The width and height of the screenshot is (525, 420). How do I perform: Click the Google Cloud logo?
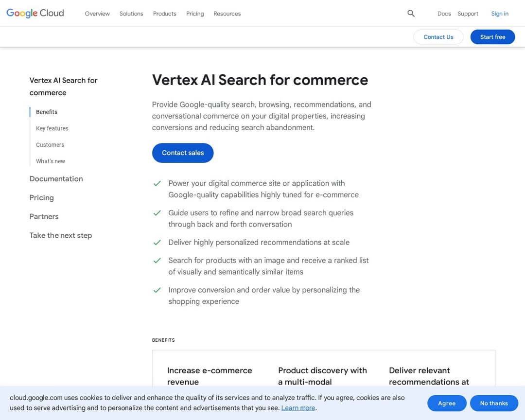click(x=35, y=13)
